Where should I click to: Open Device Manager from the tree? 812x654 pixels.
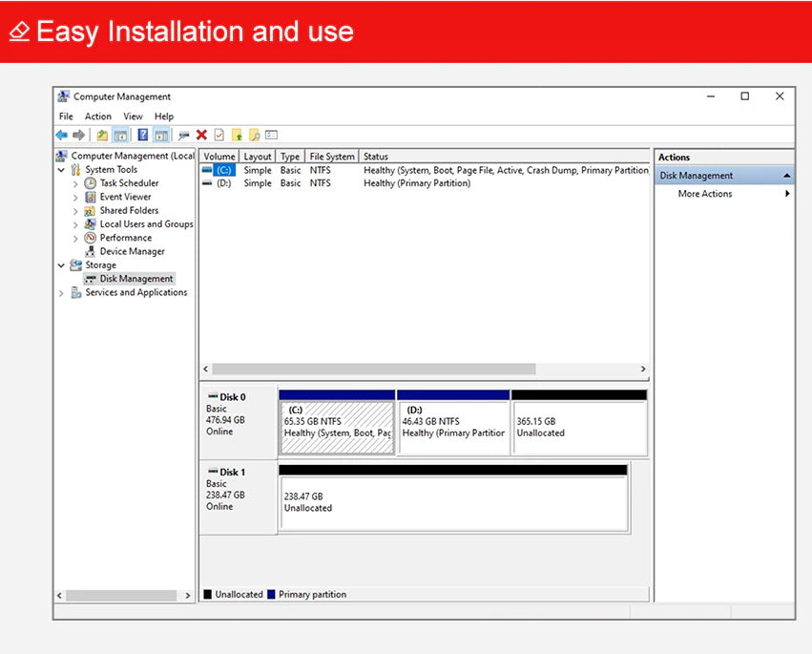coord(132,252)
